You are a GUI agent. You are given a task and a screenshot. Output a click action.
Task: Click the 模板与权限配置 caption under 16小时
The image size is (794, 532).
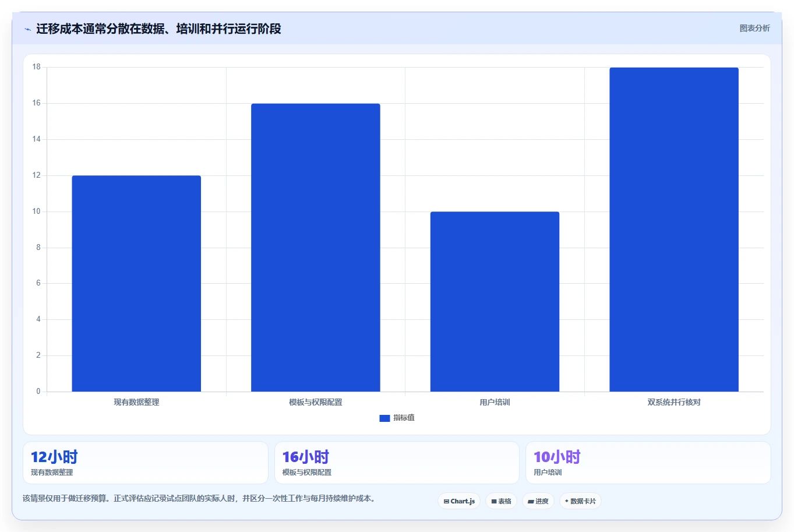tap(307, 473)
